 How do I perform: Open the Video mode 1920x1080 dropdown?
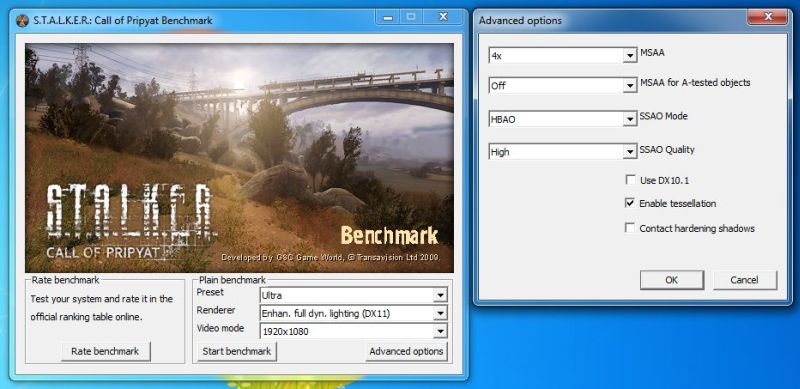354,331
